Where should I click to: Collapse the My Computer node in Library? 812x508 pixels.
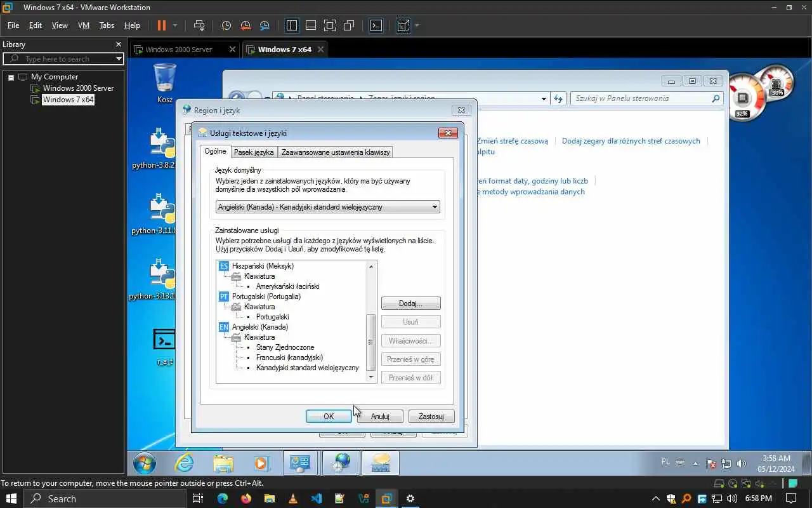[11, 77]
